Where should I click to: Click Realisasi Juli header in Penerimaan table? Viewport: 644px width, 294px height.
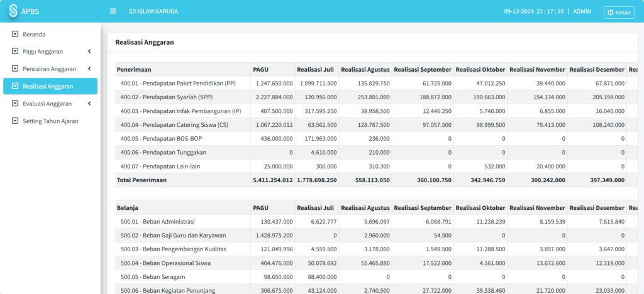tap(316, 70)
